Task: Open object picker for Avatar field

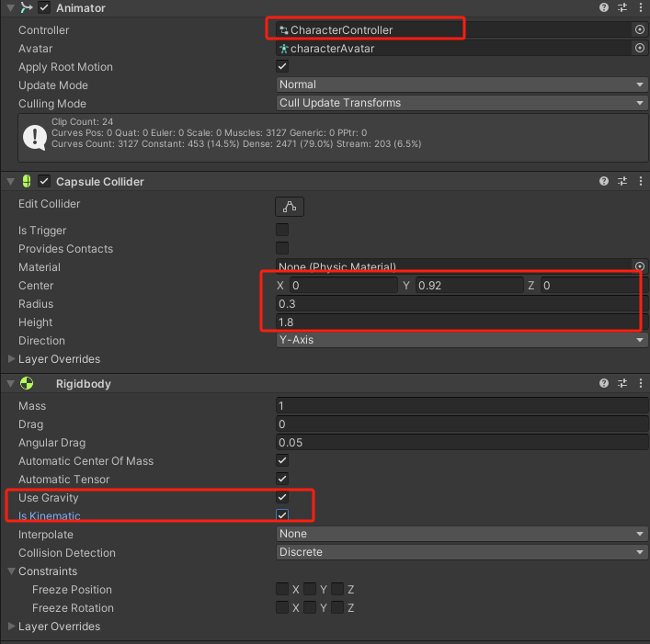Action: [640, 48]
